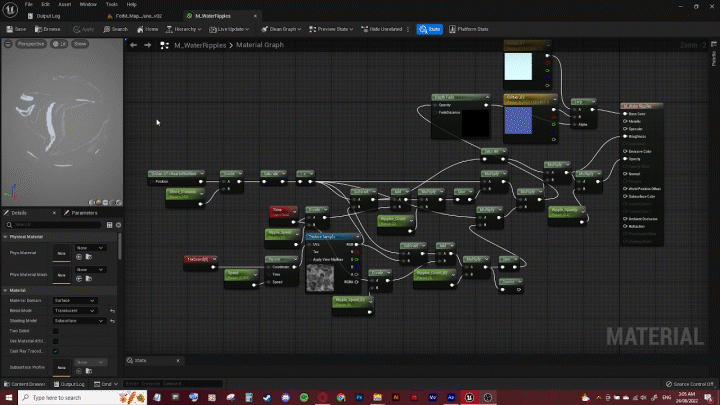The height and width of the screenshot is (405, 720).
Task: Open viewport options hamburger menu
Action: (x=8, y=44)
